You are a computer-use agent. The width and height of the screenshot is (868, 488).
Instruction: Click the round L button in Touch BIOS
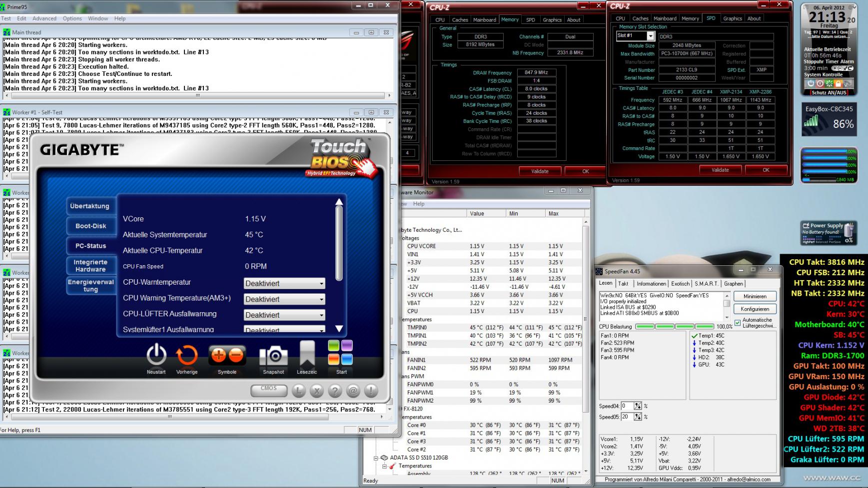(298, 391)
